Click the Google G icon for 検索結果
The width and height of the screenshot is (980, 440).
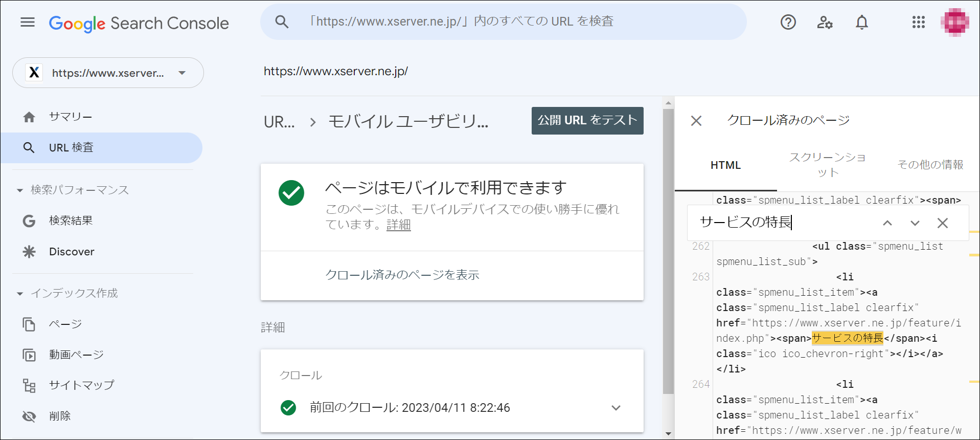(x=29, y=221)
